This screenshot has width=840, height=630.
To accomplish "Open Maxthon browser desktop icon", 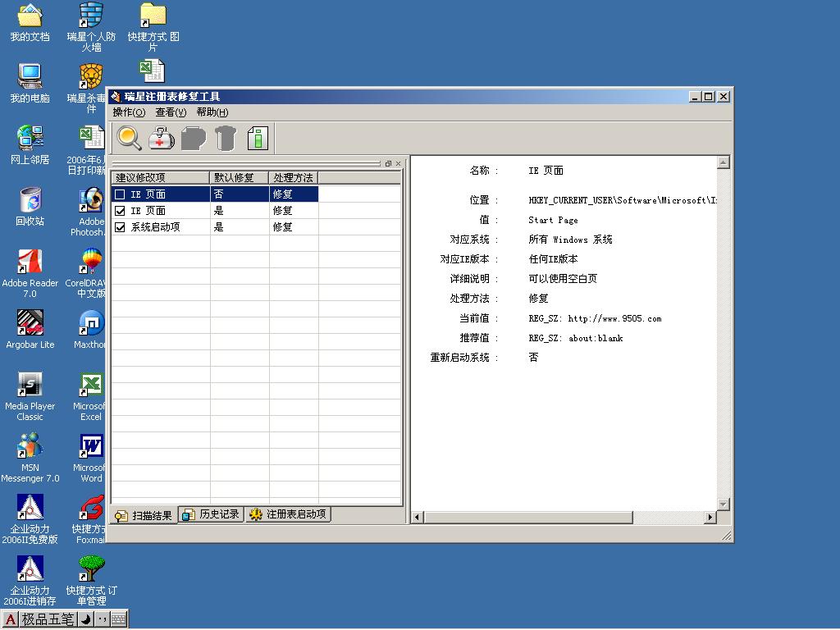I will (90, 330).
